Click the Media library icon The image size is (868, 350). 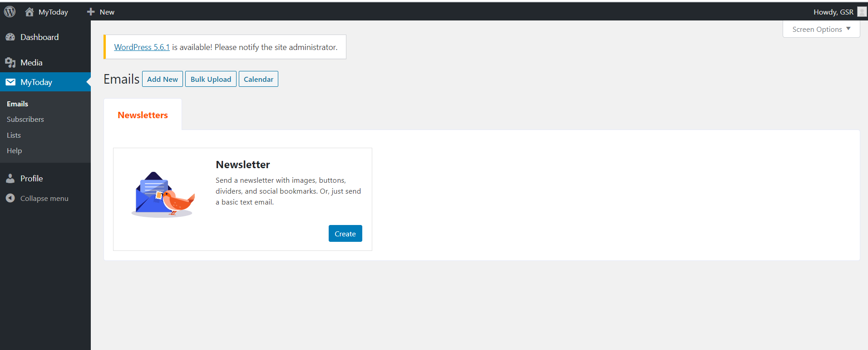(10, 63)
